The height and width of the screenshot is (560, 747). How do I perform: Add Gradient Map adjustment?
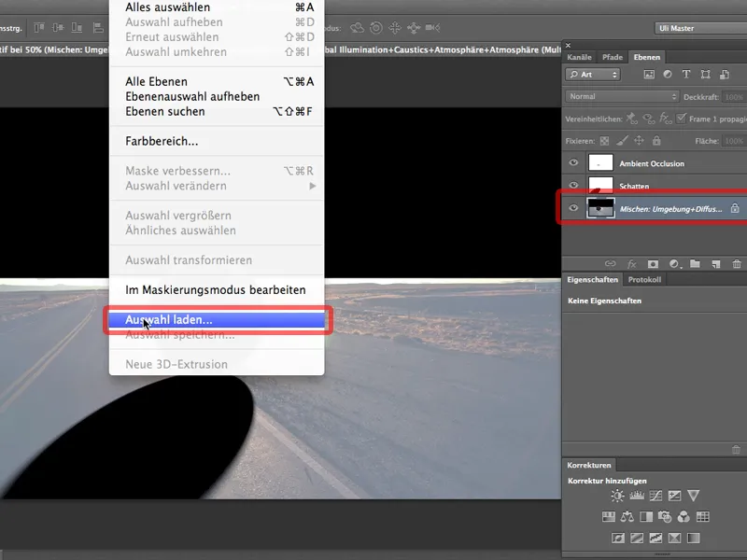pos(693,539)
